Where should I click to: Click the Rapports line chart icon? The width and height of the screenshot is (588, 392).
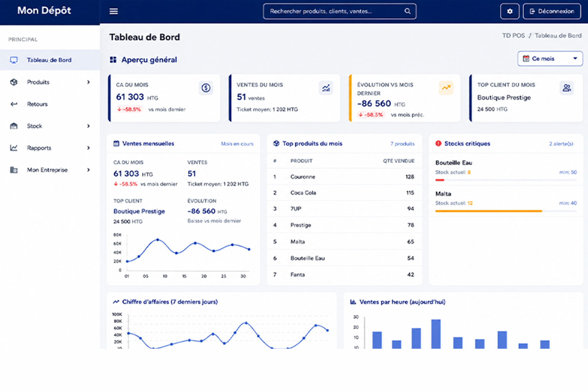click(x=14, y=148)
